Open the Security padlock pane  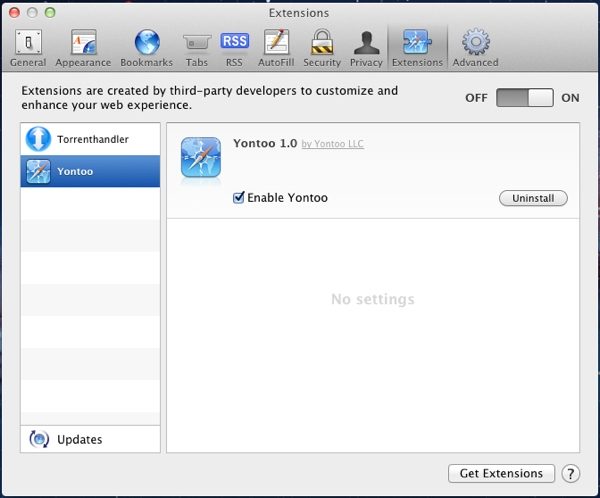(x=322, y=47)
